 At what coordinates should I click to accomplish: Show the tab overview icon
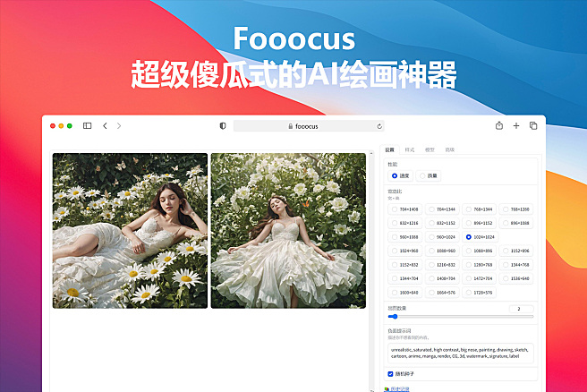[x=533, y=126]
